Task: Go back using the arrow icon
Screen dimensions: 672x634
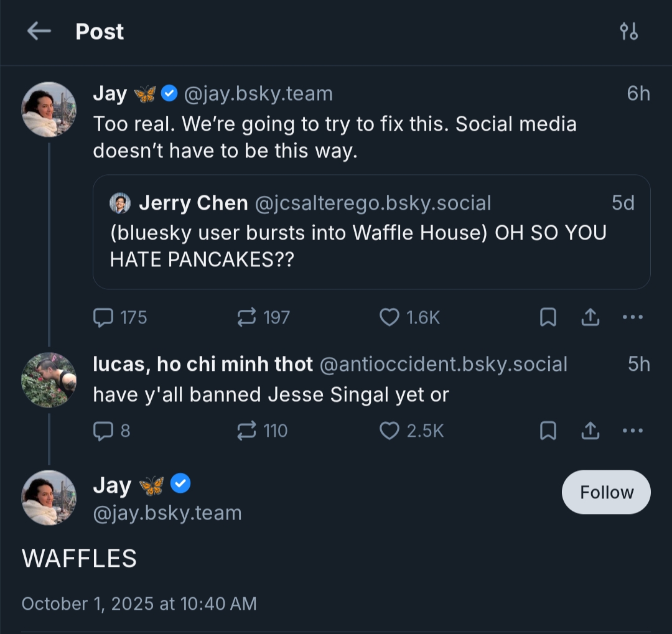Action: tap(39, 31)
